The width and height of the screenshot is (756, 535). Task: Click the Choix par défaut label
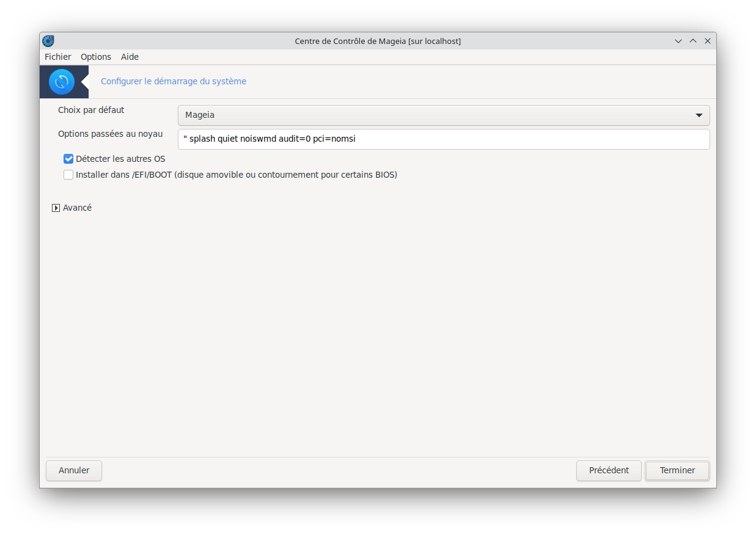click(x=91, y=110)
